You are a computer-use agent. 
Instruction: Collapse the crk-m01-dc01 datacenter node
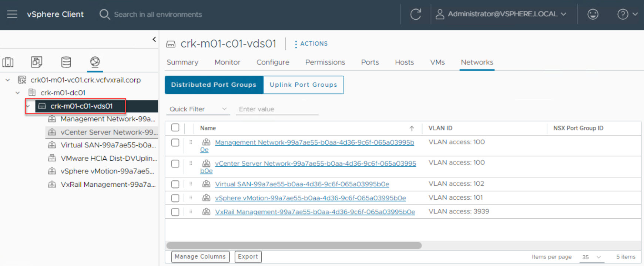pyautogui.click(x=17, y=93)
